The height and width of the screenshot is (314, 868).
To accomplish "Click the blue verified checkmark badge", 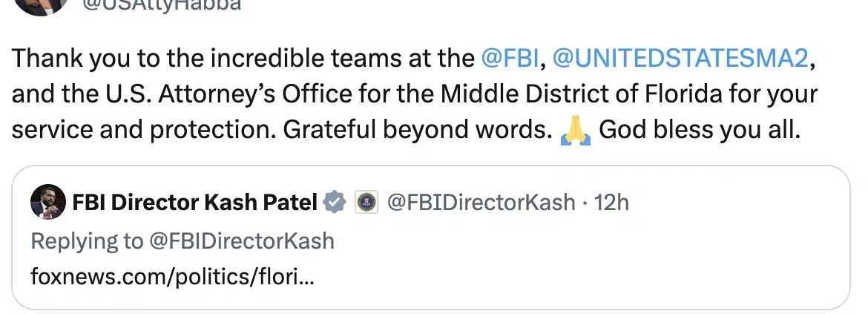I will [x=335, y=202].
